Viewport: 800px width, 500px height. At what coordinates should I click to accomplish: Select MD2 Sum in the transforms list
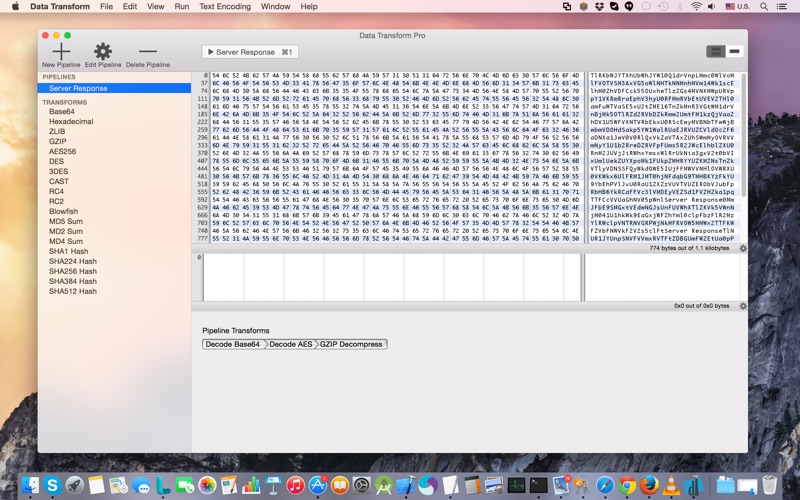(x=66, y=231)
